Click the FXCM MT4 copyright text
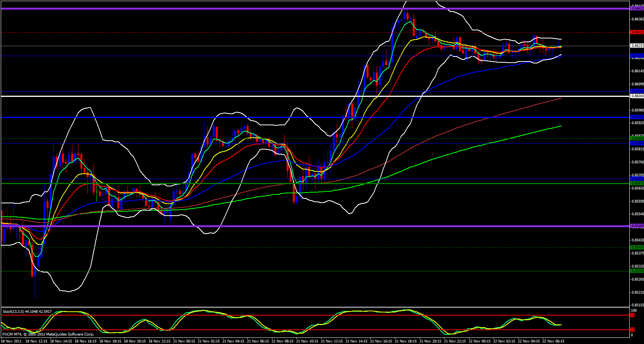The image size is (644, 344). click(48, 334)
